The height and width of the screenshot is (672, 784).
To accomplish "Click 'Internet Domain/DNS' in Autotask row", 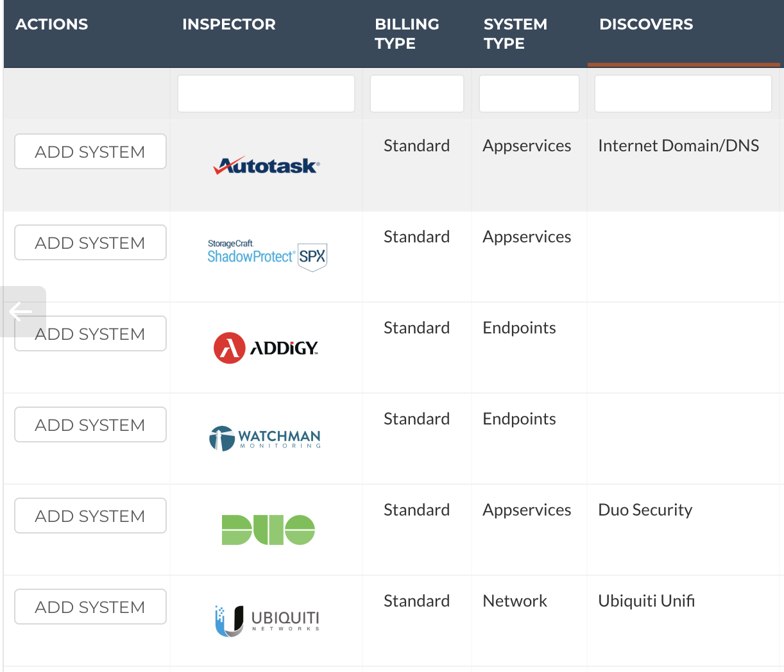I will [679, 146].
